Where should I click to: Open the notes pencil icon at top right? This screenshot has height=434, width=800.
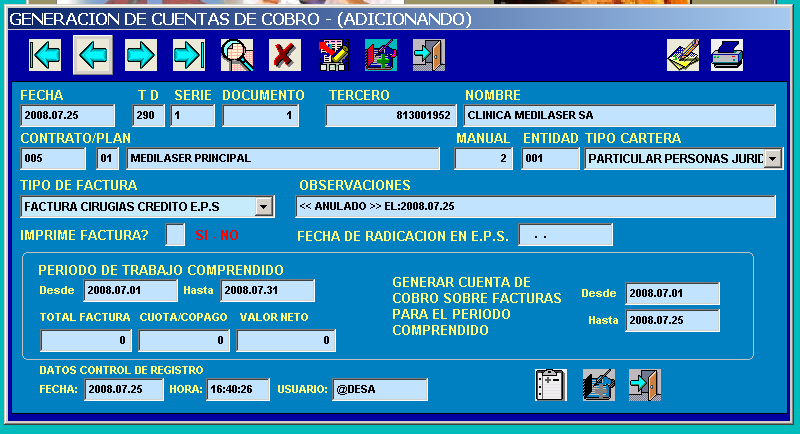[683, 55]
